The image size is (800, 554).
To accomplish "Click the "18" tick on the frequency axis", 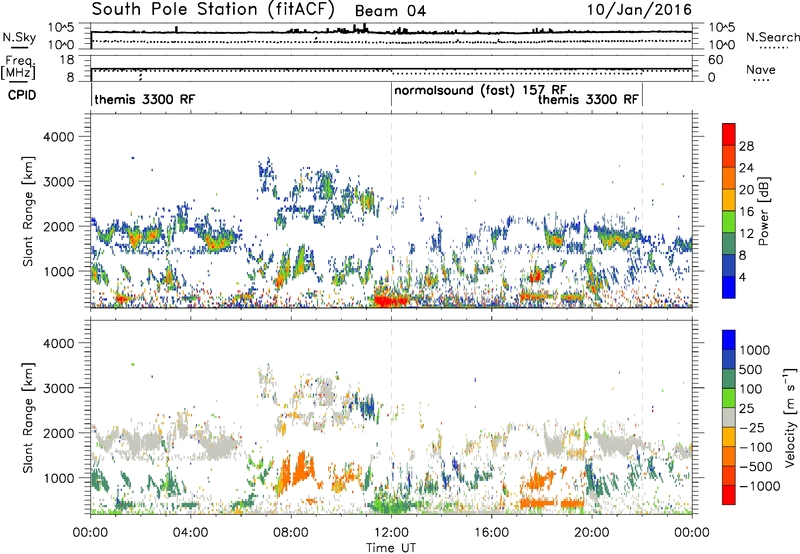I will coord(66,60).
